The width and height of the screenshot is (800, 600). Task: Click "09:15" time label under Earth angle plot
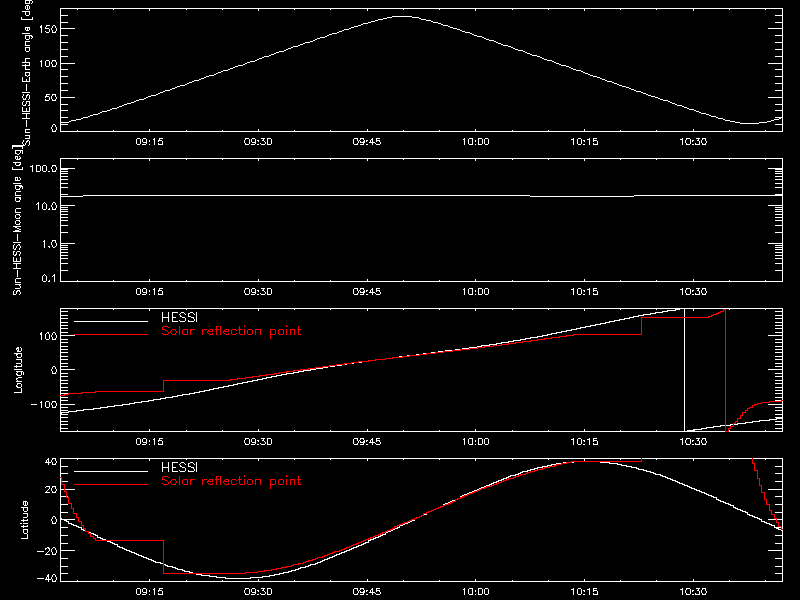(x=149, y=142)
